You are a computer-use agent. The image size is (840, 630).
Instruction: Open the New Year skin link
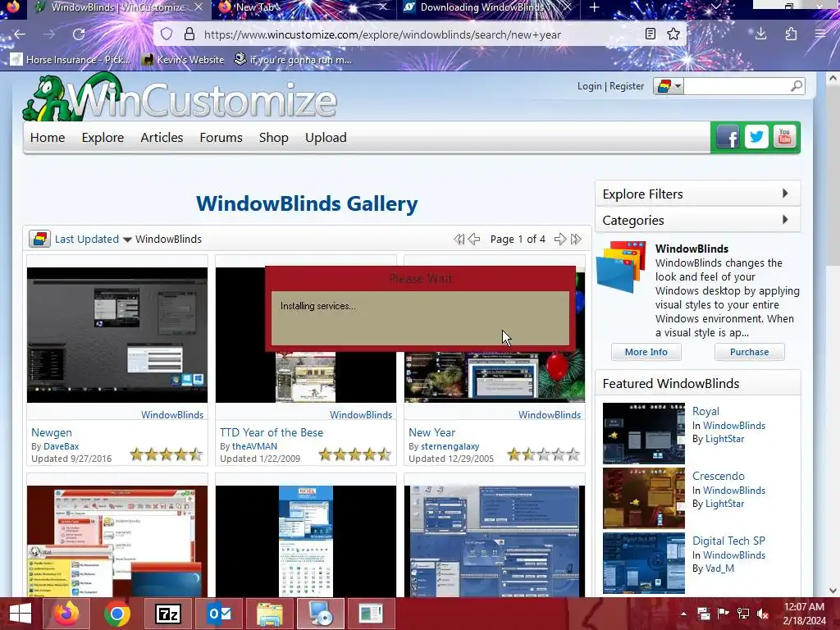(431, 432)
